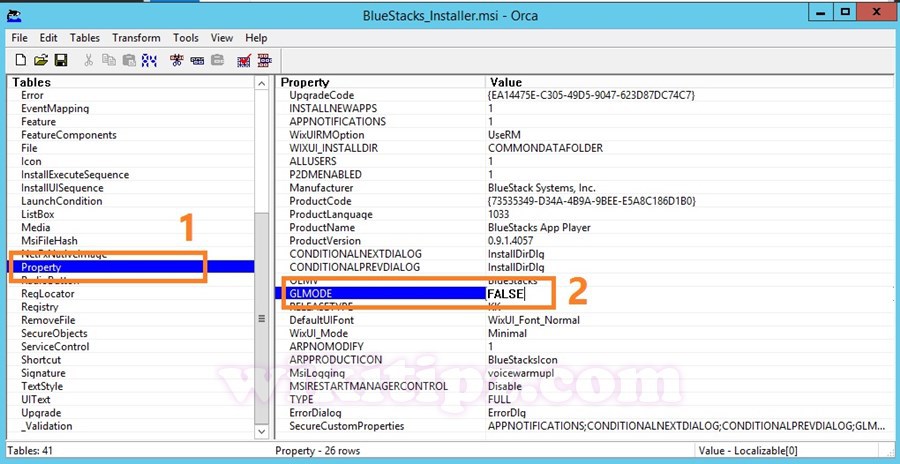
Task: Click the Find binoculars toolbar icon
Action: 149,60
